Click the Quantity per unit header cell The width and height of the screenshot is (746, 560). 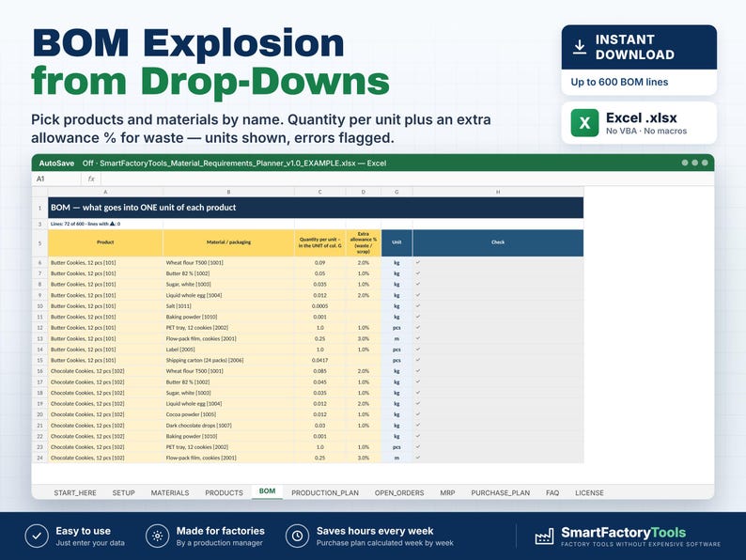tap(319, 242)
